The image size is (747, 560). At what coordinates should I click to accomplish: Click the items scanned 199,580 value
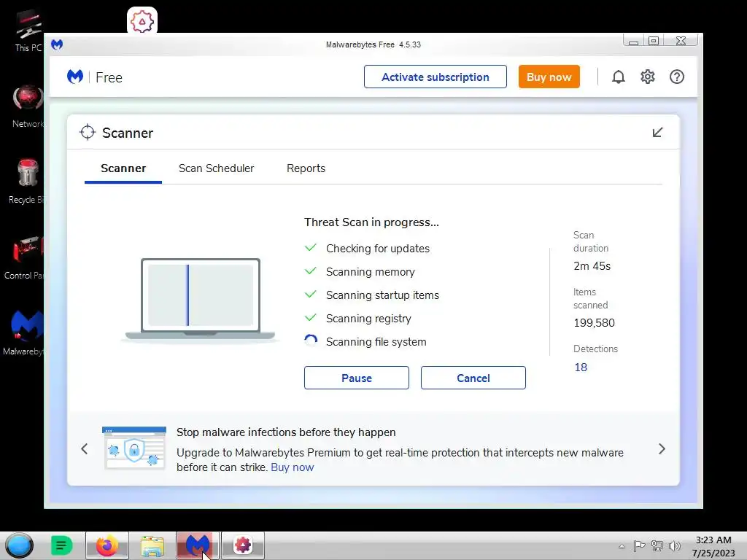coord(594,322)
